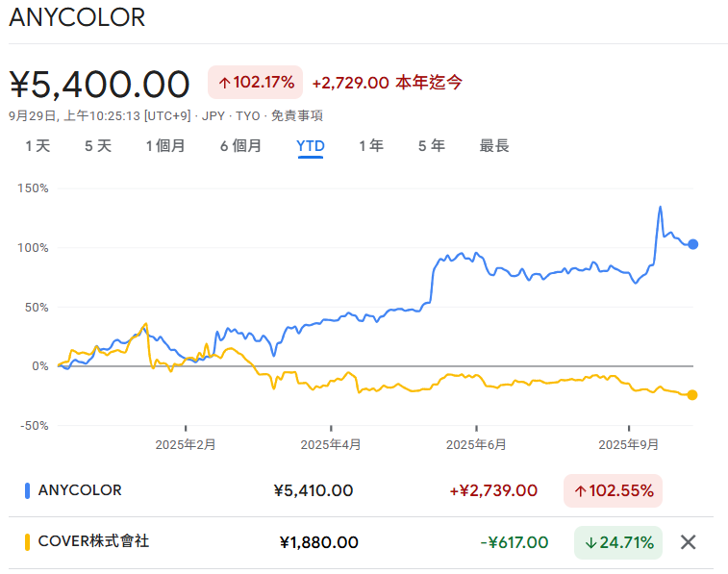Show the 最長 maximum chart range

tap(494, 146)
